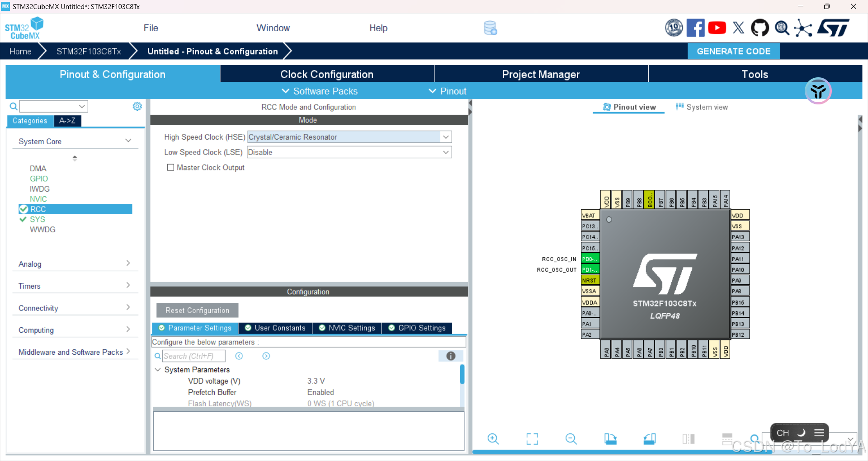
Task: Open the GPIO Settings tab
Action: tap(417, 328)
